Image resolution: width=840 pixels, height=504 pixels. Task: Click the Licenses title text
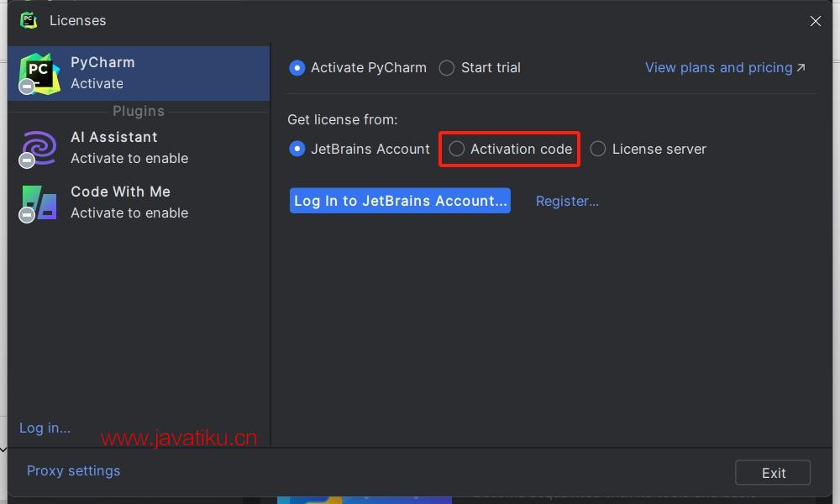(77, 20)
